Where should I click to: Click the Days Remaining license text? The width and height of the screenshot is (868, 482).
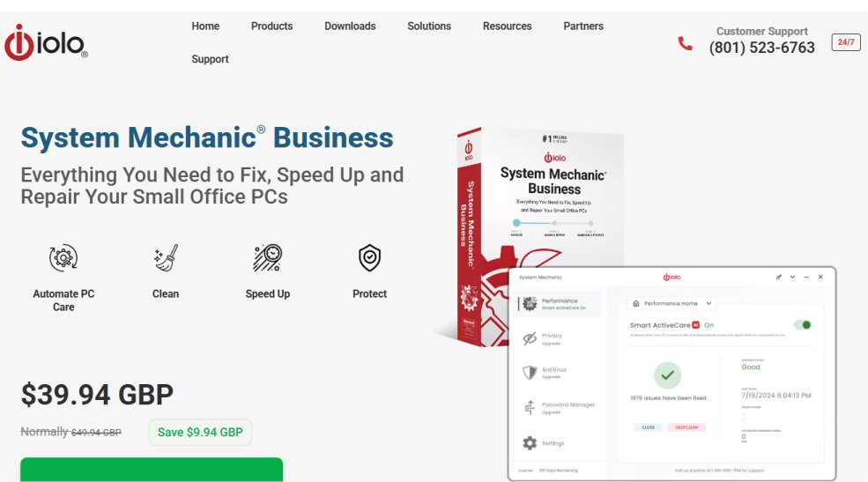[x=558, y=471]
